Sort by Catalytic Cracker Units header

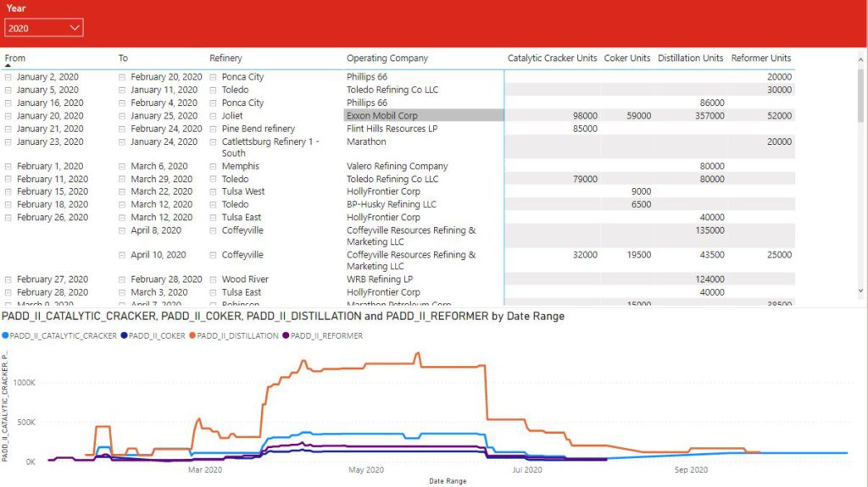(552, 58)
